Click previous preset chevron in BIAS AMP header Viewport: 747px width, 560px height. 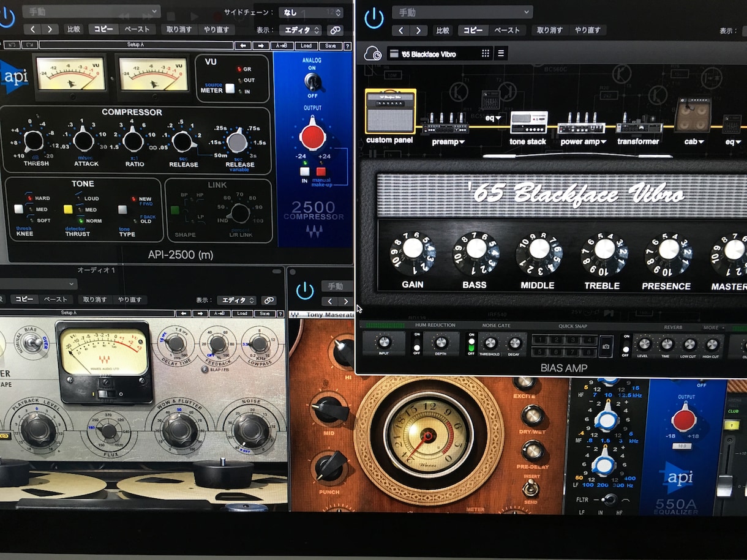402,31
